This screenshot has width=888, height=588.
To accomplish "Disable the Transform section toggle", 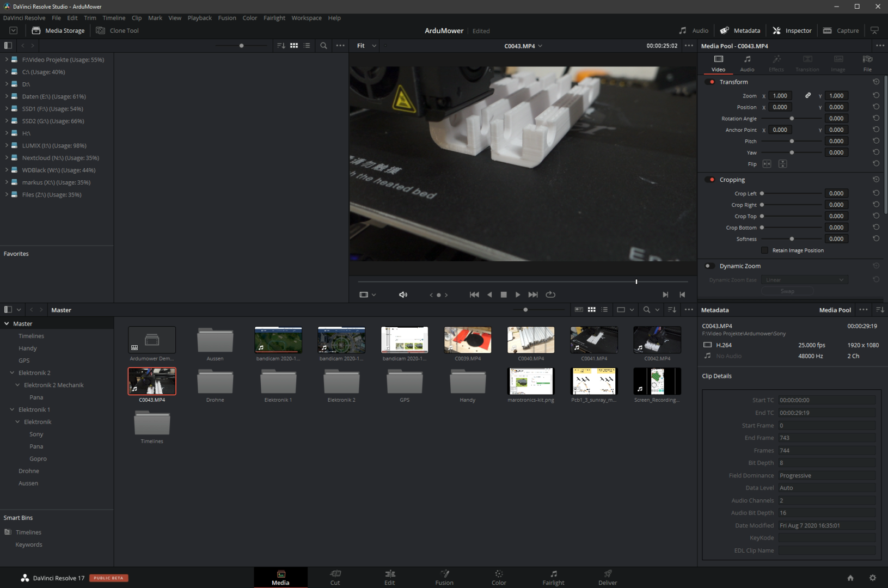I will [710, 82].
